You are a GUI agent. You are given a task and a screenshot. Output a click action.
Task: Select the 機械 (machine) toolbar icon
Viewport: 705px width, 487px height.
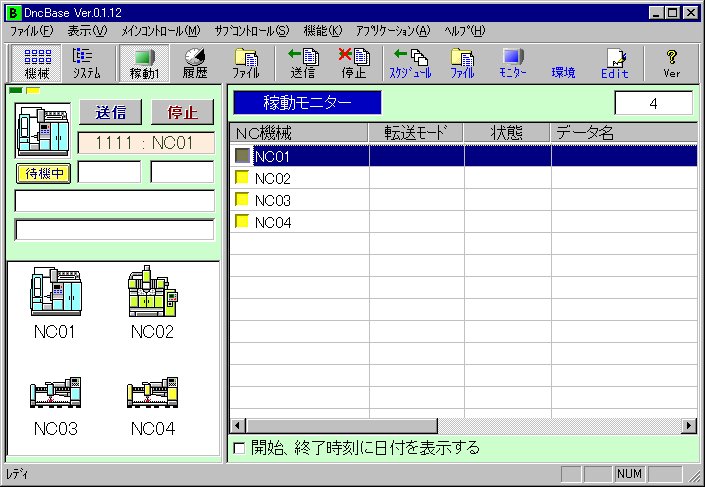click(37, 63)
